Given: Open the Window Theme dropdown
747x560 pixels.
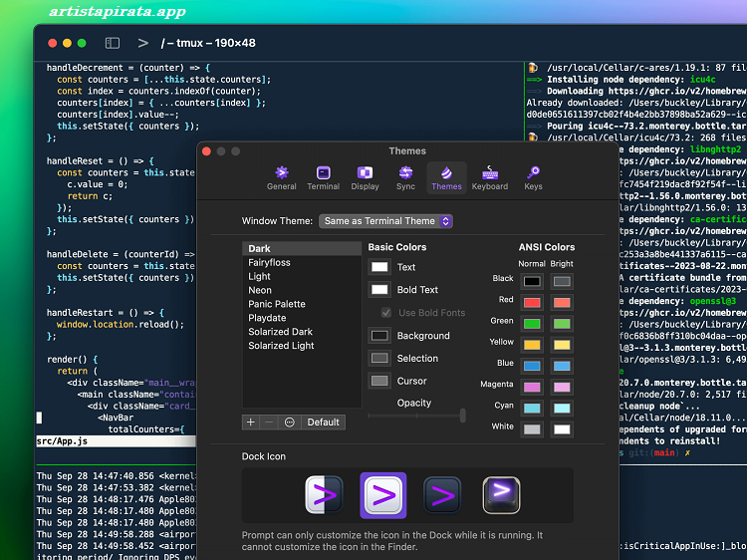Looking at the screenshot, I should [x=386, y=221].
